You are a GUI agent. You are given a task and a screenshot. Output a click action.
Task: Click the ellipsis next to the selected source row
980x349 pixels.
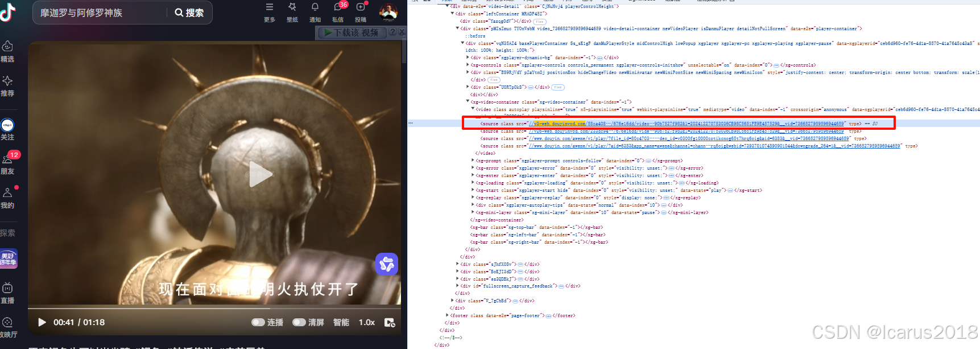point(411,123)
